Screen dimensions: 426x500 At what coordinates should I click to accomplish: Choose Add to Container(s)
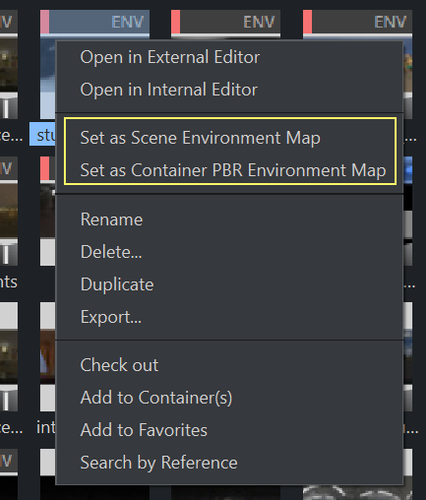tap(229, 397)
